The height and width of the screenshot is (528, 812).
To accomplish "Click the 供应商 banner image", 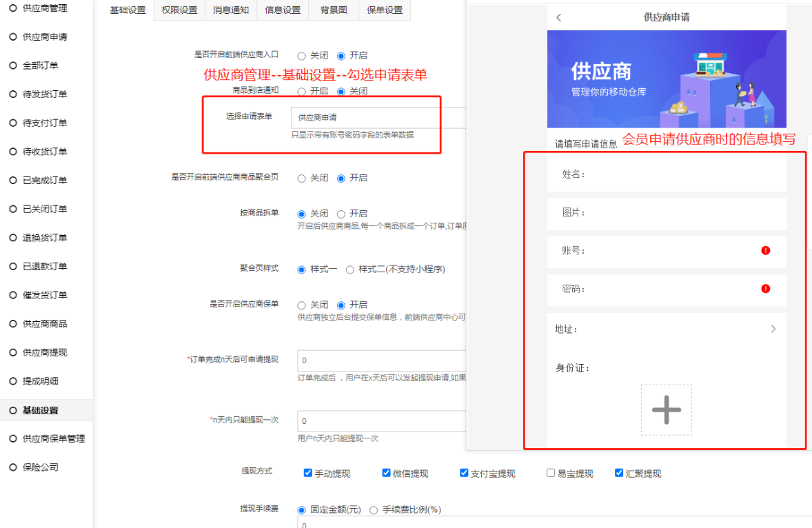I will (666, 79).
